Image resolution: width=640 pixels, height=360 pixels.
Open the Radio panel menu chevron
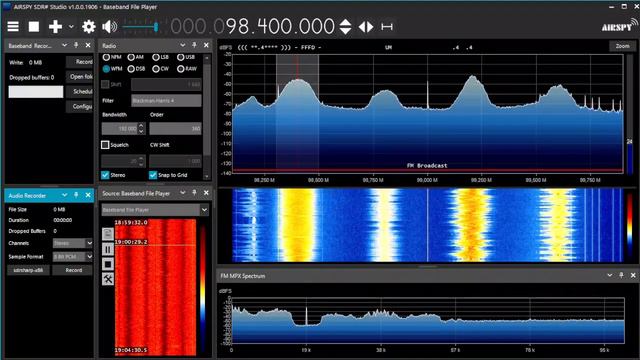point(182,45)
